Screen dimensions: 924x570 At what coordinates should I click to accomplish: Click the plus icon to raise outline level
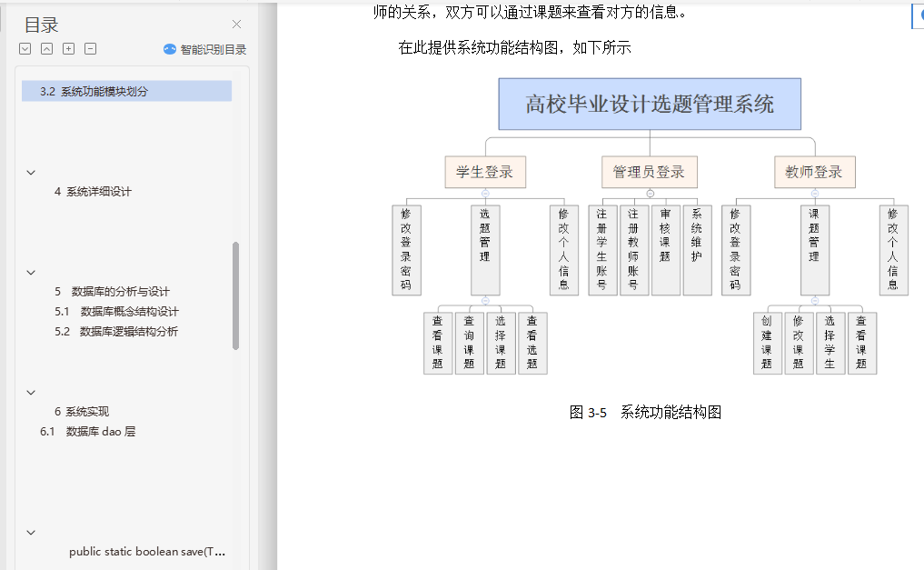68,49
